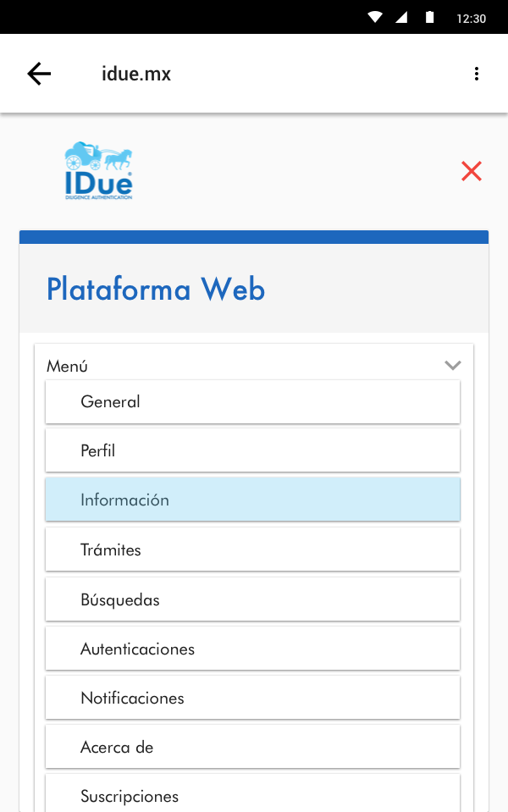Select the General menu item
The height and width of the screenshot is (812, 508).
tap(252, 402)
